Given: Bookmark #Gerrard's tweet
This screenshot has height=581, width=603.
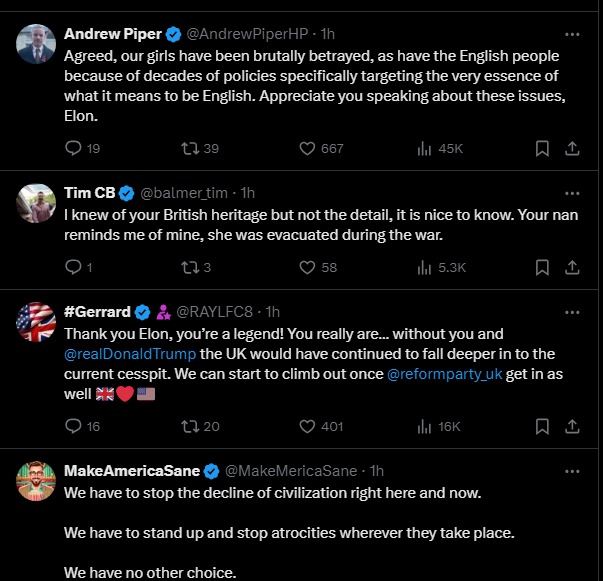Looking at the screenshot, I should tap(541, 426).
